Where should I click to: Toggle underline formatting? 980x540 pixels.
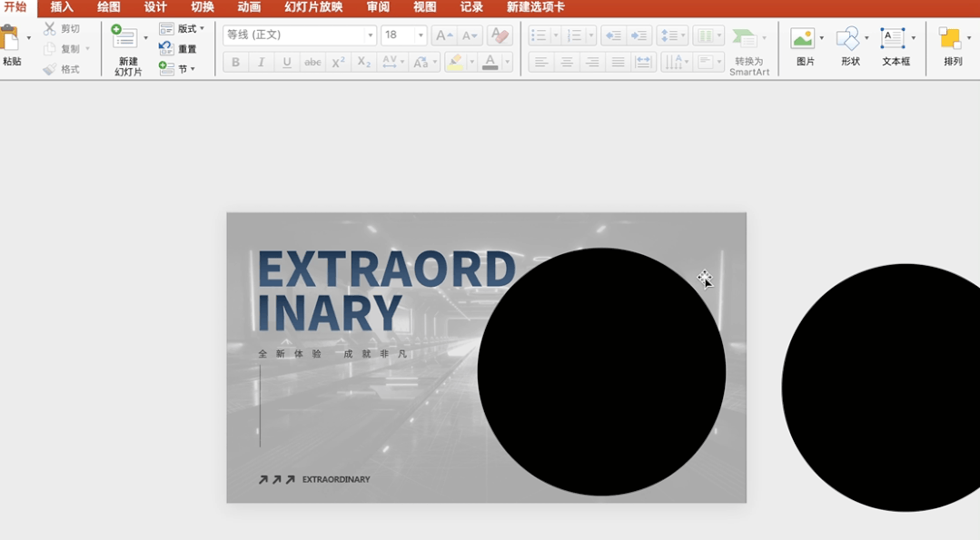[287, 62]
